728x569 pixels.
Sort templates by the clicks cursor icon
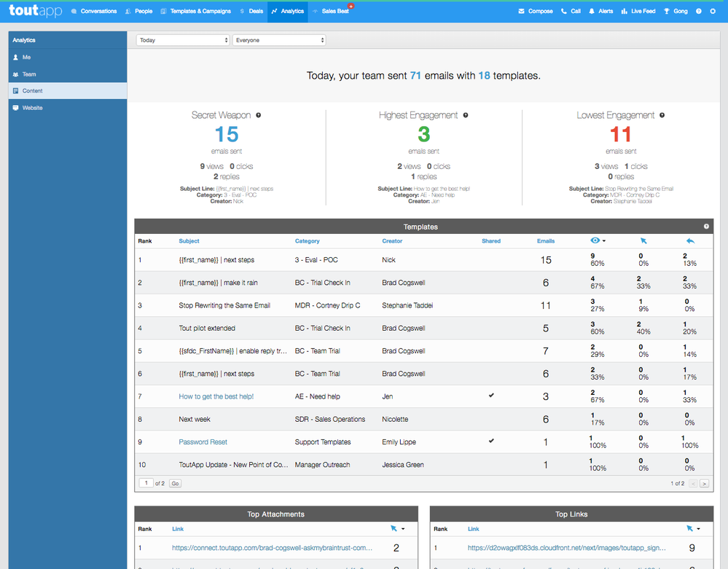coord(643,241)
